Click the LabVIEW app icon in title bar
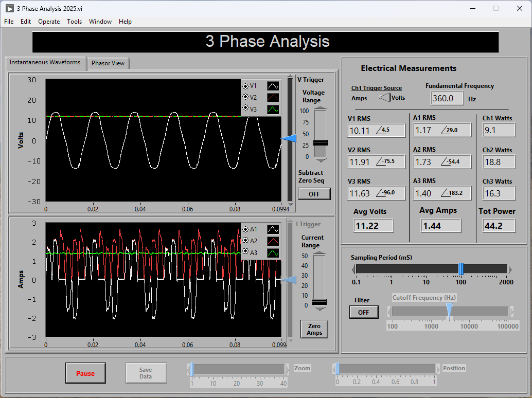 (9, 8)
